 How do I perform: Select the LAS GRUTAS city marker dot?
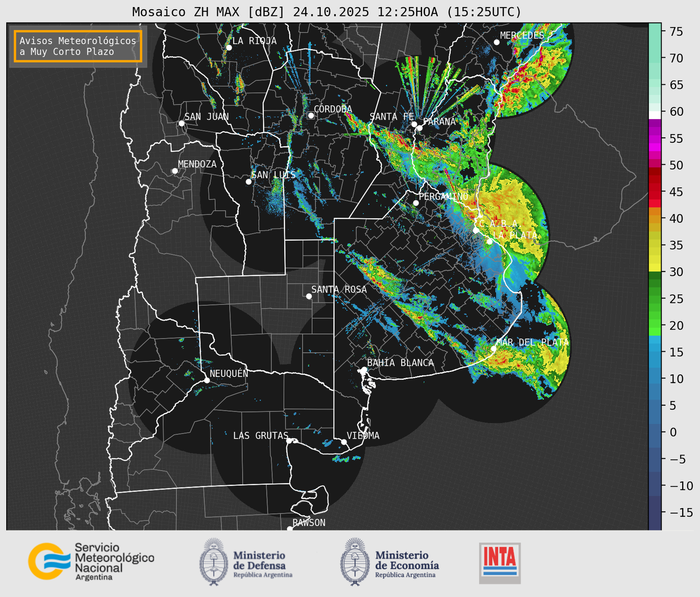(x=289, y=441)
